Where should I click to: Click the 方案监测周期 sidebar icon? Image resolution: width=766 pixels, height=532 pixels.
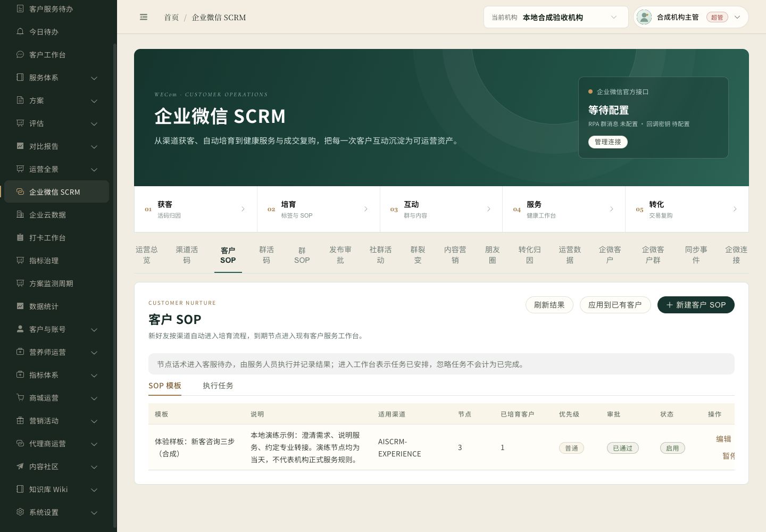[x=20, y=283]
